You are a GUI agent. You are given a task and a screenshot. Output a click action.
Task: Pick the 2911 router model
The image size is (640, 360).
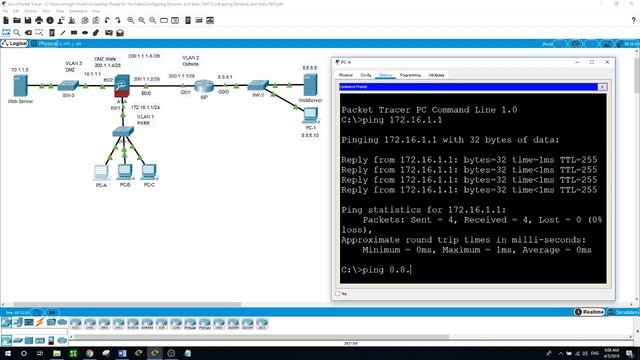tap(118, 324)
